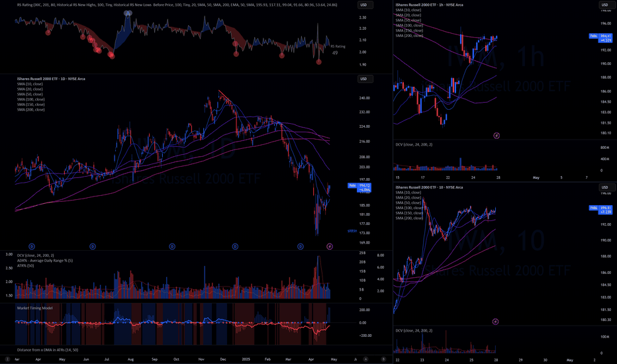Select DCV (close, 24, 200, 2) legend in daily pane

tap(35, 255)
